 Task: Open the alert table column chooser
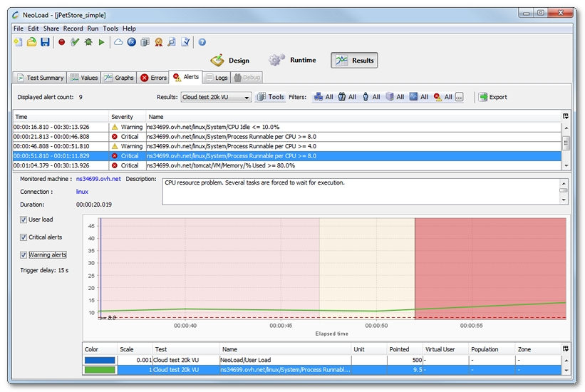pyautogui.click(x=566, y=116)
